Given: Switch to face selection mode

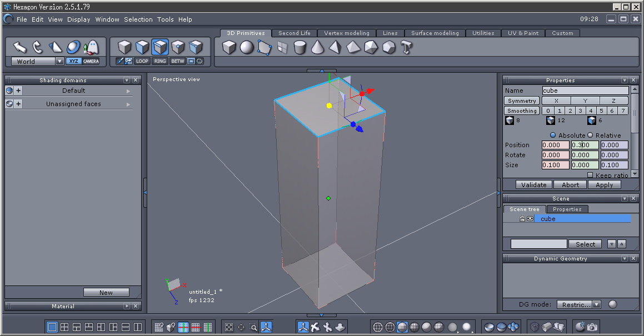Looking at the screenshot, I should tap(142, 47).
